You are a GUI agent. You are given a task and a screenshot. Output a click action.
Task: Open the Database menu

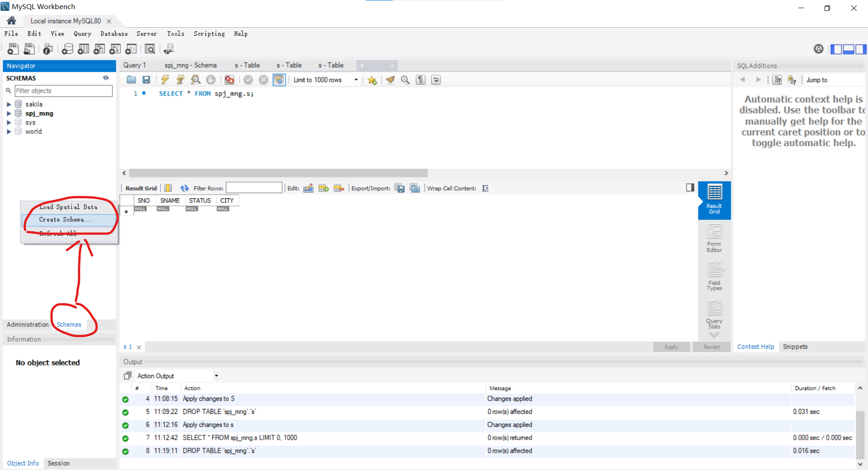pos(114,34)
